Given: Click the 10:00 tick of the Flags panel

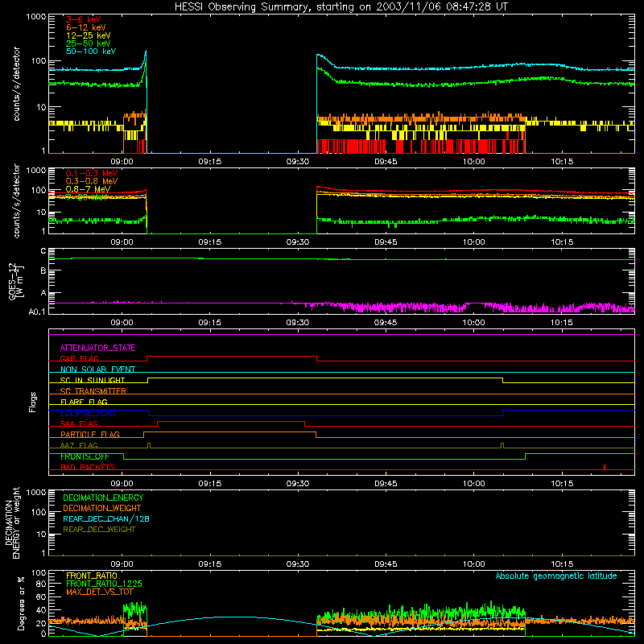Looking at the screenshot, I should pos(473,484).
